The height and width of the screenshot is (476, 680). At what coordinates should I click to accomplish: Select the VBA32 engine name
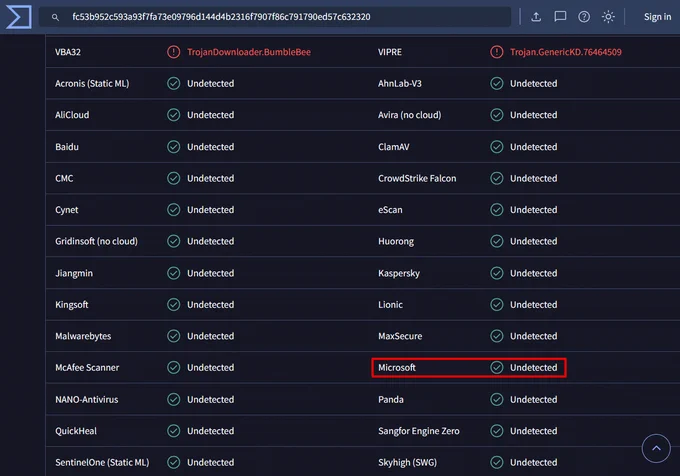(x=68, y=52)
